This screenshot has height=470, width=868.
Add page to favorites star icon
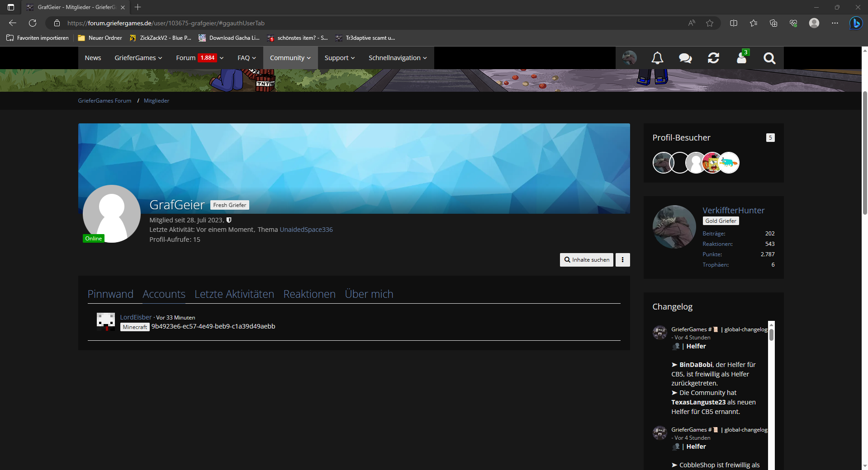(710, 23)
